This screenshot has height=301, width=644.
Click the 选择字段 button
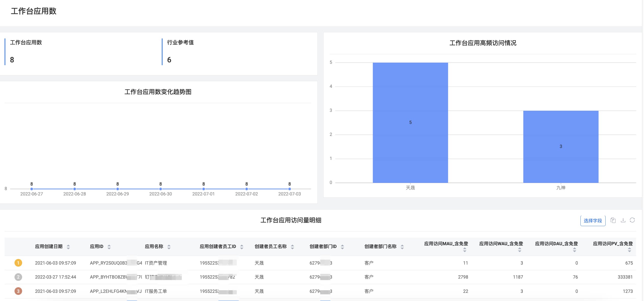(x=593, y=221)
